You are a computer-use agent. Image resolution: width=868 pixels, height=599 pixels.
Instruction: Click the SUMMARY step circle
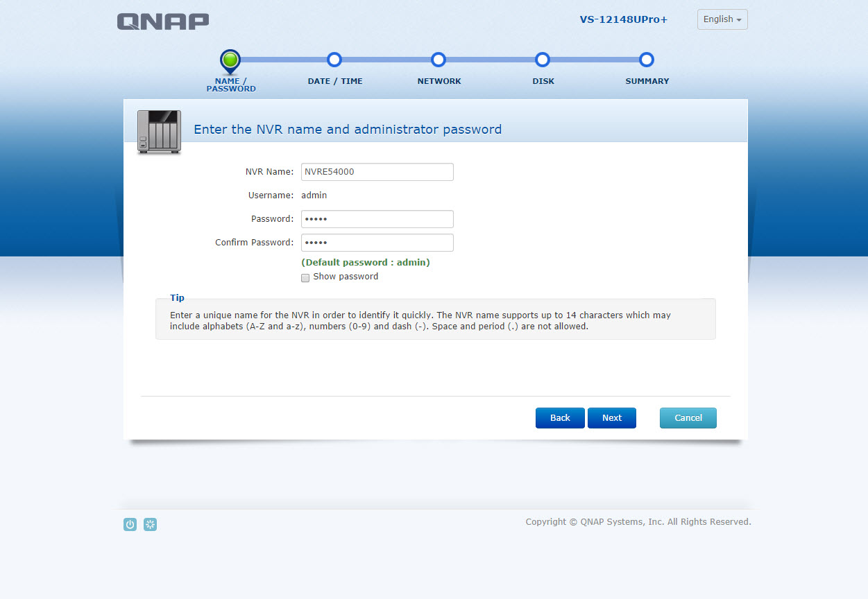[x=646, y=60]
